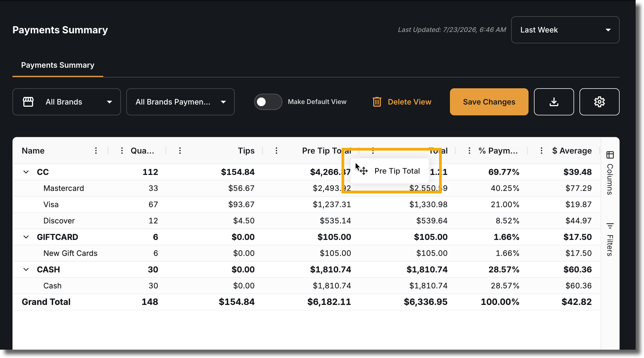Click the Discover row name
Image resolution: width=644 pixels, height=358 pixels.
[x=59, y=221]
